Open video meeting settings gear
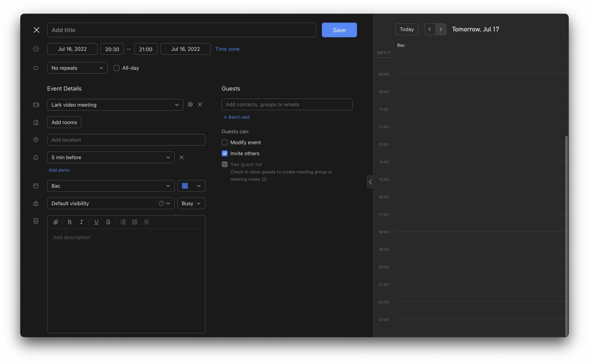Image resolution: width=589 pixels, height=364 pixels. (x=190, y=104)
